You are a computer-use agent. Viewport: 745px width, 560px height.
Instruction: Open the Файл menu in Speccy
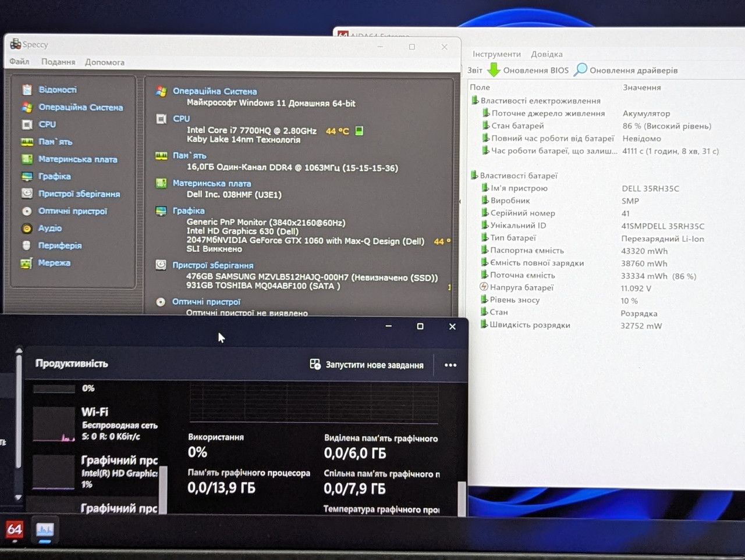click(x=19, y=62)
